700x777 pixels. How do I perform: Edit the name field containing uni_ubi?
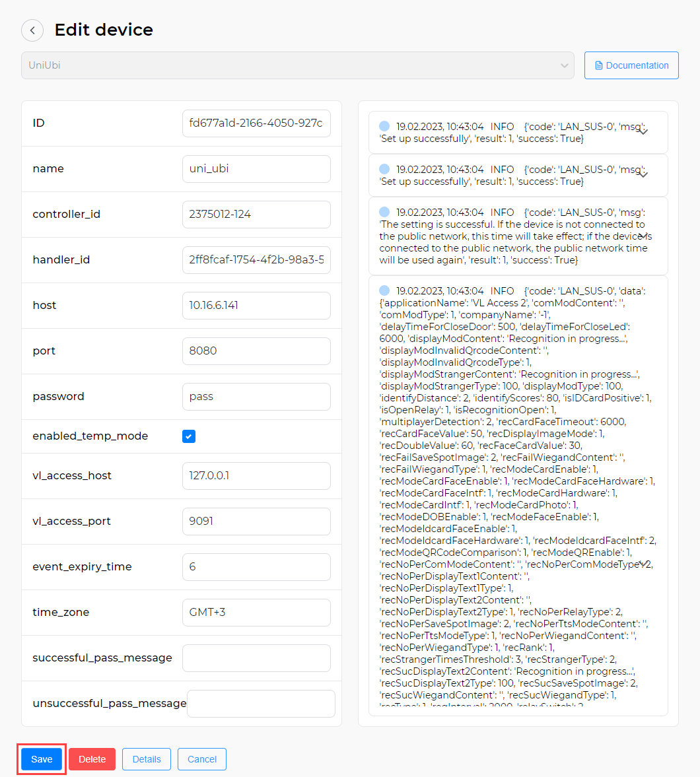tap(256, 169)
